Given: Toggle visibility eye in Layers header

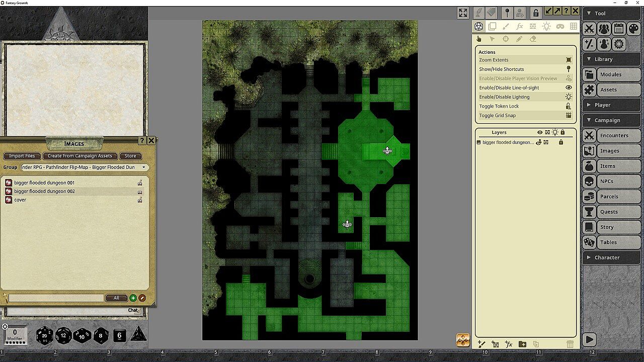Looking at the screenshot, I should [x=540, y=132].
